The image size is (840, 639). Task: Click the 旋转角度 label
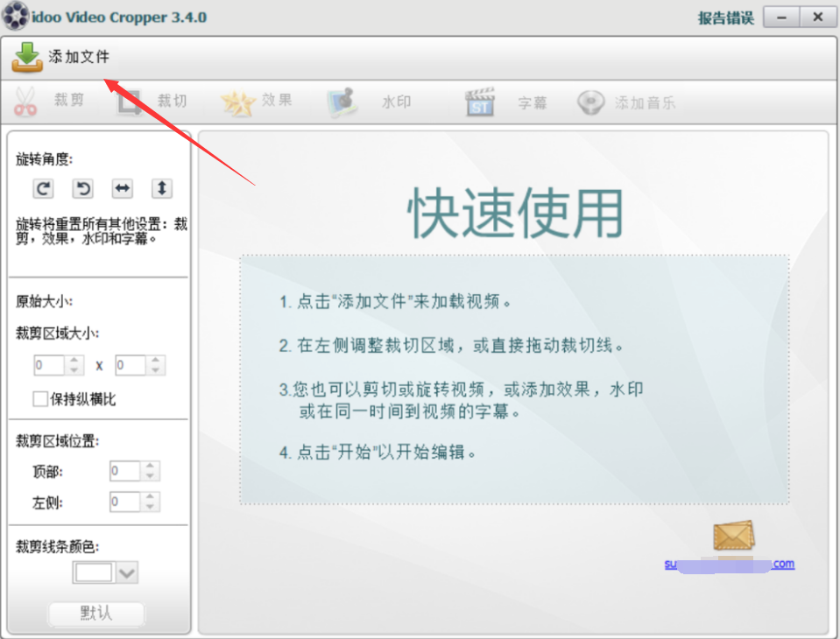click(45, 159)
